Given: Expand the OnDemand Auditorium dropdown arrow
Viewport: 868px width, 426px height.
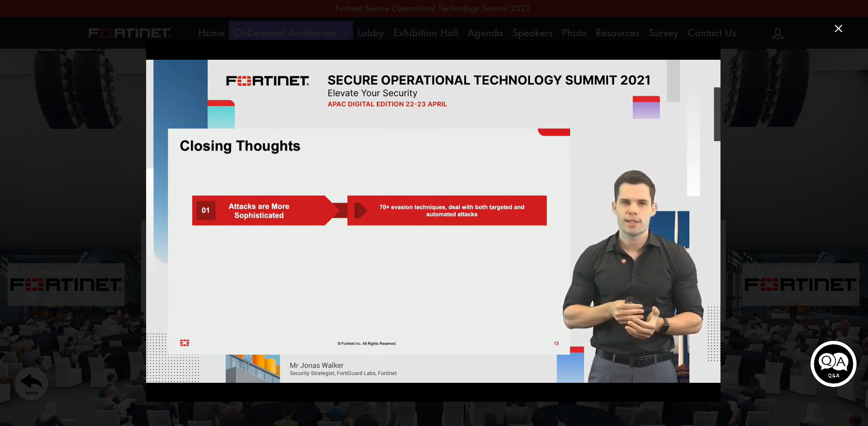Looking at the screenshot, I should [345, 34].
